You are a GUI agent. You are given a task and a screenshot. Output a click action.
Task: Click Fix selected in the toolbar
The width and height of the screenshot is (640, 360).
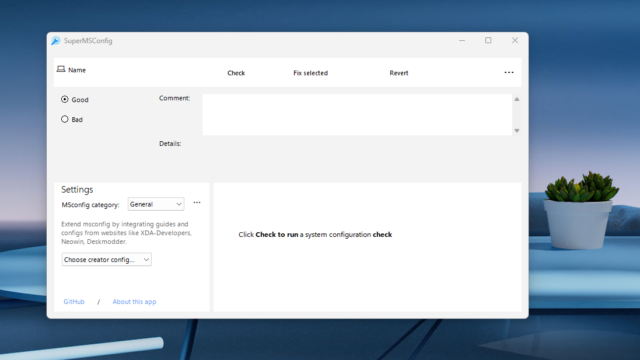[311, 73]
